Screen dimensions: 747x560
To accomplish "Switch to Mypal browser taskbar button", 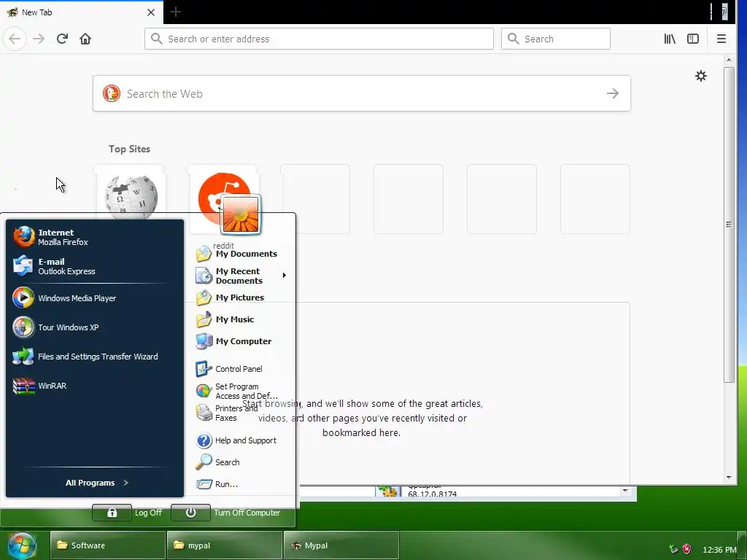I will tap(341, 545).
